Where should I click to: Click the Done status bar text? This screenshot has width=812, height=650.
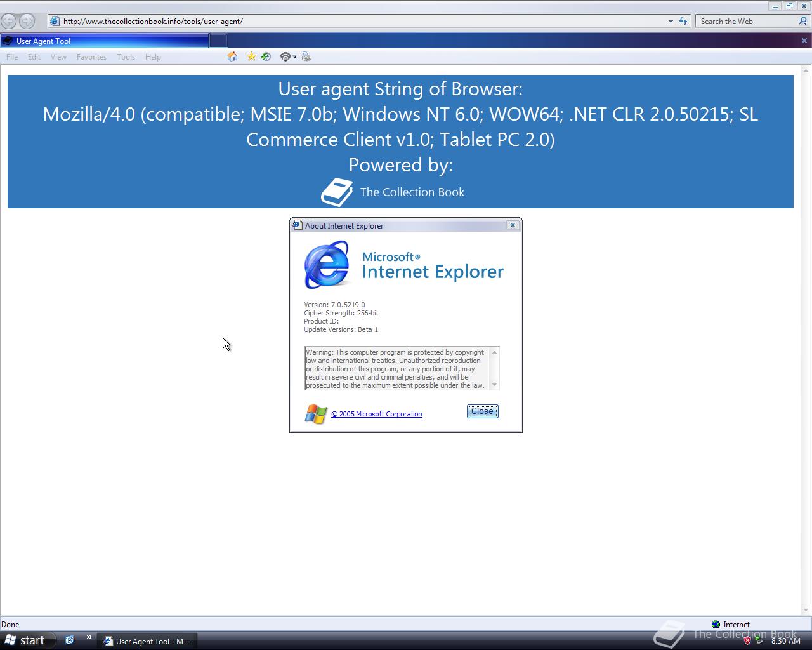tap(10, 625)
